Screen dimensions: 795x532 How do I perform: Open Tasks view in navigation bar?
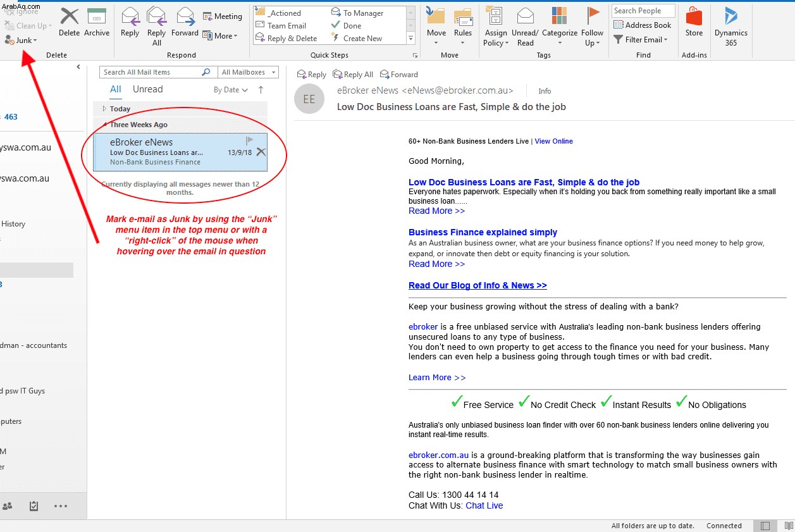tap(34, 506)
